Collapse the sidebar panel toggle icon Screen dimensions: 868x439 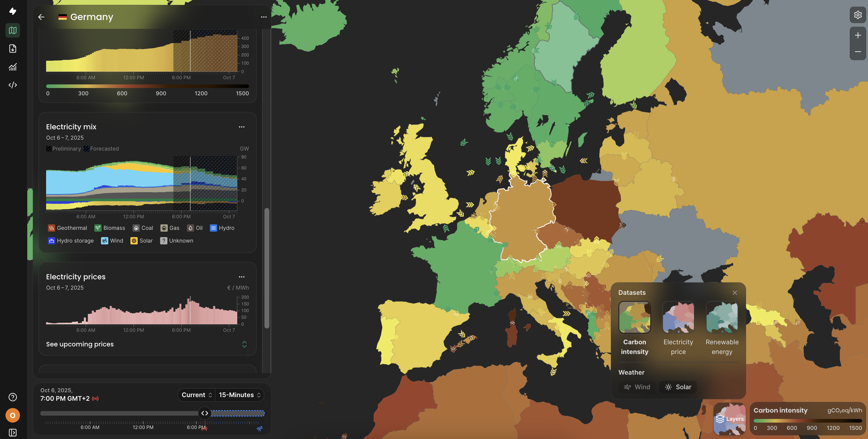[12, 432]
